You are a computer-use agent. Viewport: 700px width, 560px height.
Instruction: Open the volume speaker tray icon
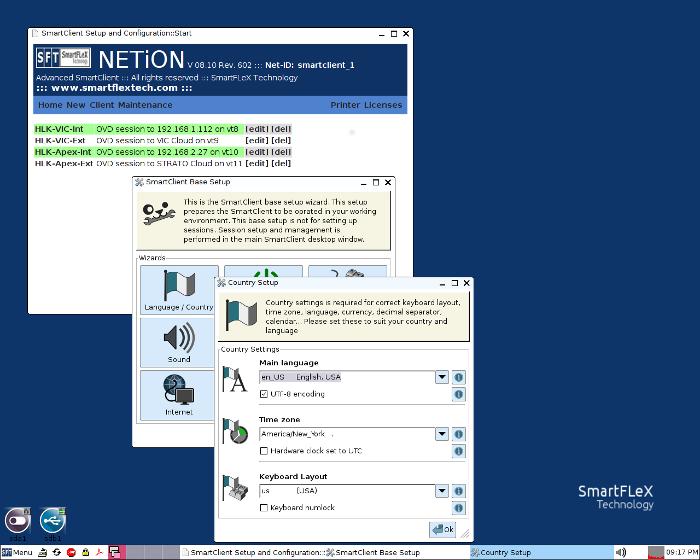pos(621,552)
